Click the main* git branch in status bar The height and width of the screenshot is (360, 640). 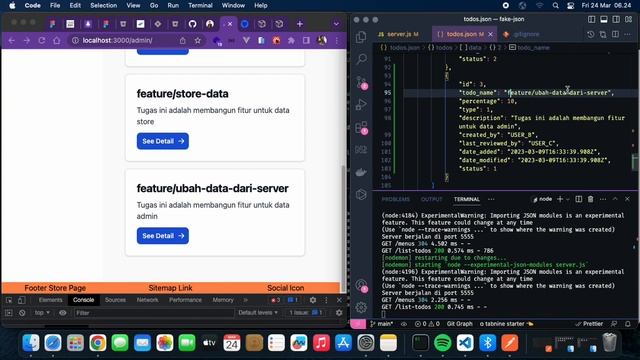(x=381, y=324)
